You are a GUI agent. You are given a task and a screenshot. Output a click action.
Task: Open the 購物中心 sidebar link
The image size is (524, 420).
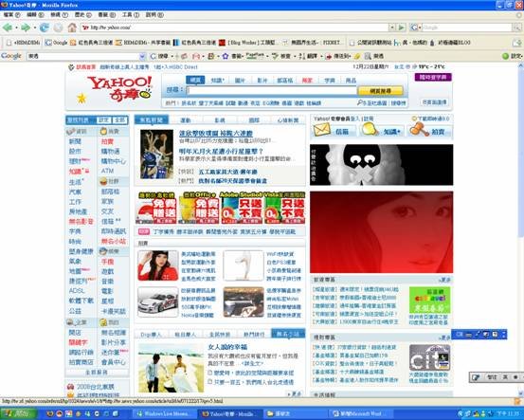point(114,161)
